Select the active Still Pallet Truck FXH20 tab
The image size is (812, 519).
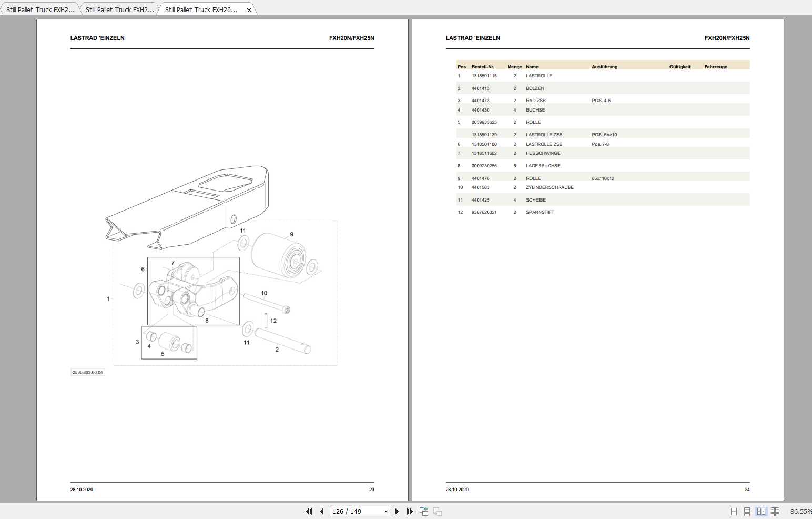[x=201, y=9]
